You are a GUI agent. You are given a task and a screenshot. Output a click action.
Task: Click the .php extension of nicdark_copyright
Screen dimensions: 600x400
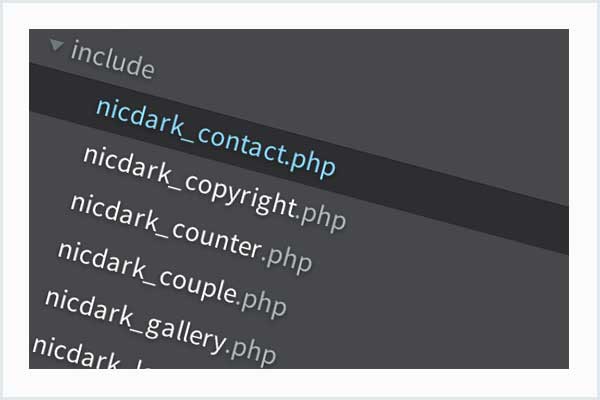(x=321, y=217)
